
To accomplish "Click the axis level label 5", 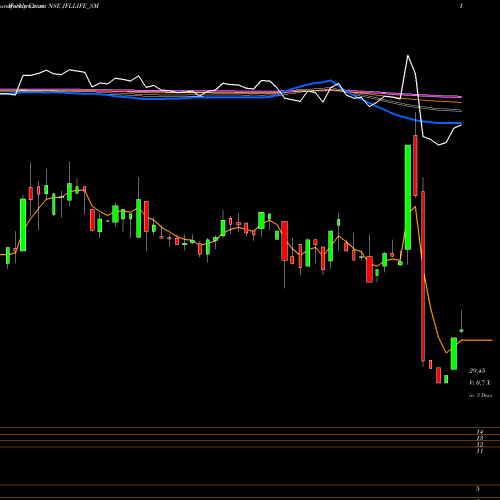I will tap(478, 489).
